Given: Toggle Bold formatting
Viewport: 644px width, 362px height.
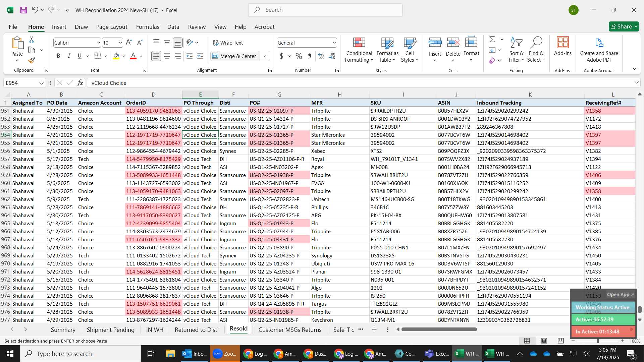Looking at the screenshot, I should [58, 56].
